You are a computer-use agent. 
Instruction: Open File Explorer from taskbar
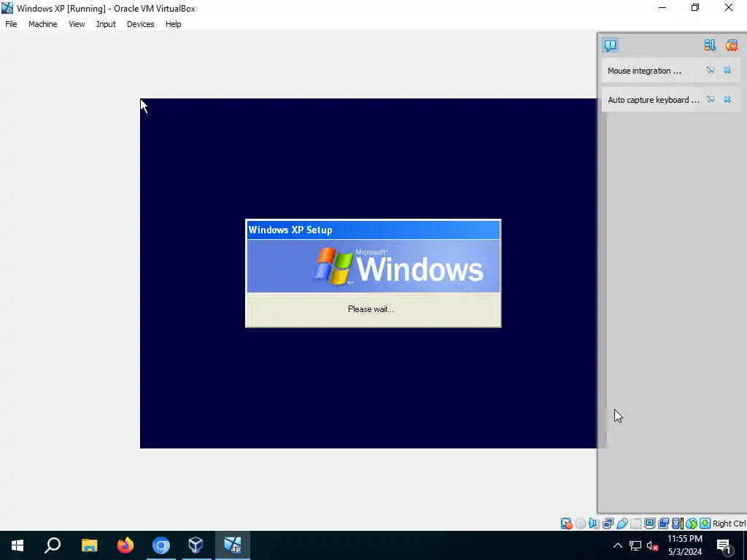(x=89, y=545)
